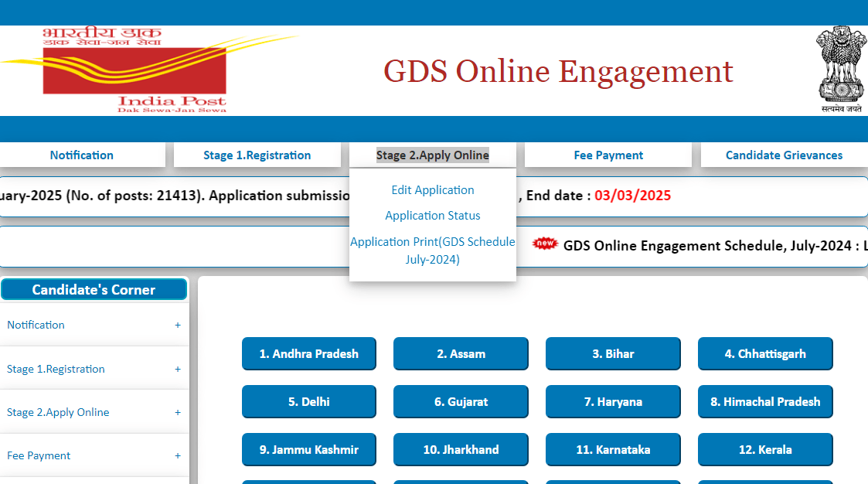Image resolution: width=868 pixels, height=484 pixels.
Task: Open Application Print GDS Schedule July-2024
Action: click(x=433, y=251)
